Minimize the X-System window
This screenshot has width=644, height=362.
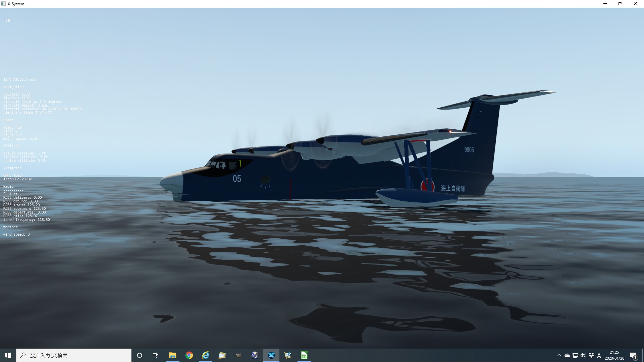pos(605,4)
